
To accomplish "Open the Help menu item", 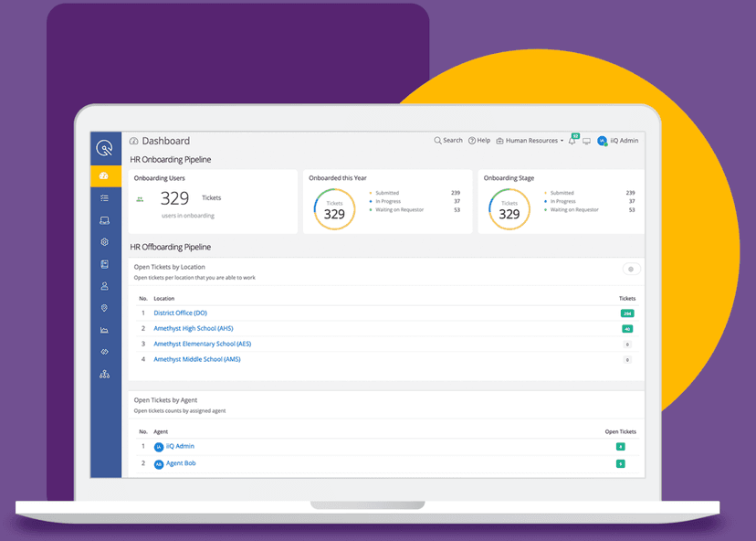I will (479, 141).
